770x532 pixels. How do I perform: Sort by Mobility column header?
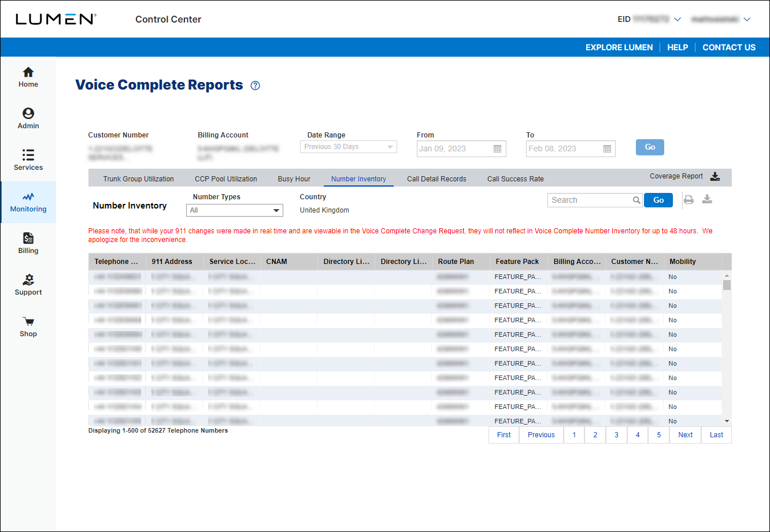tap(692, 262)
